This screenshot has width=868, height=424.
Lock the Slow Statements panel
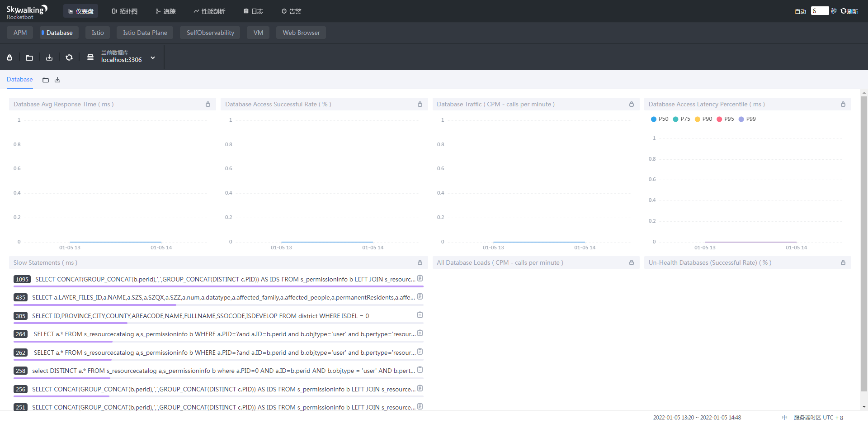(420, 262)
